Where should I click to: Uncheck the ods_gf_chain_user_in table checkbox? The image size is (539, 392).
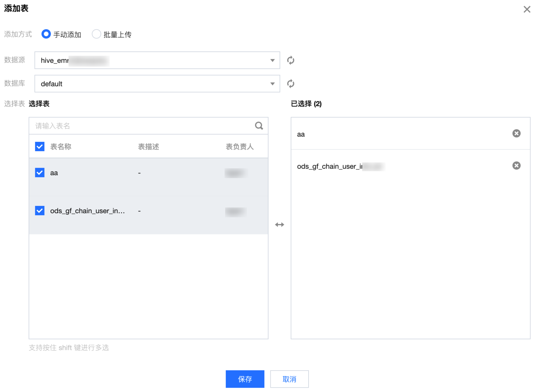[x=40, y=211]
